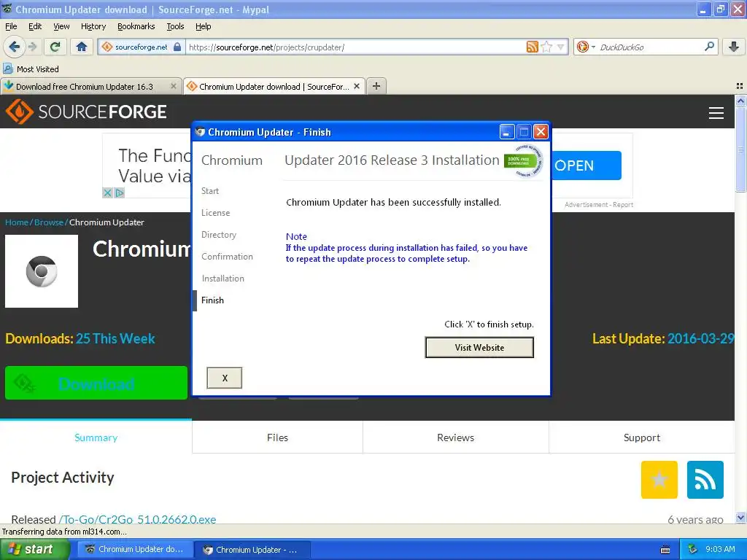Screen dimensions: 747x560
Task: Open the Edit menu
Action: 35,26
